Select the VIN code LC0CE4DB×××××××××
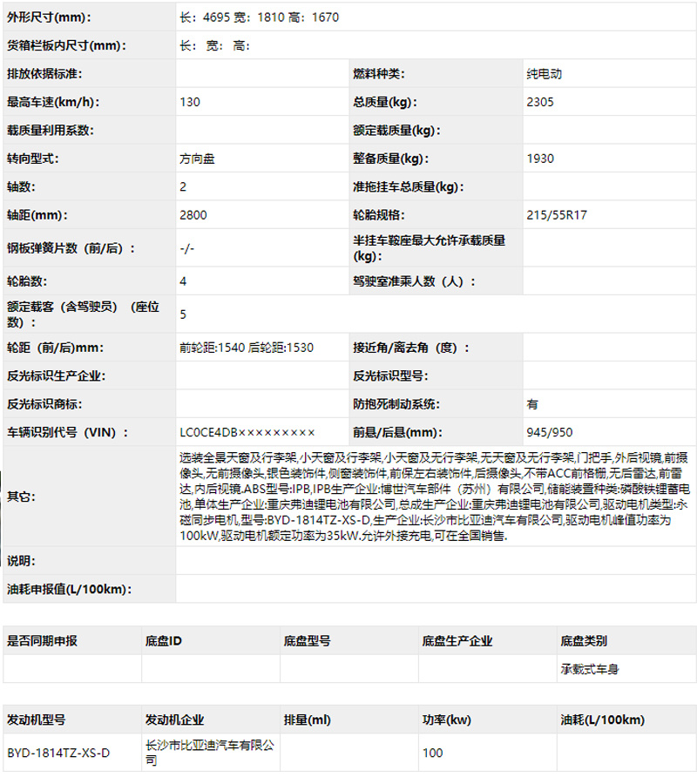The image size is (697, 784). point(247,432)
